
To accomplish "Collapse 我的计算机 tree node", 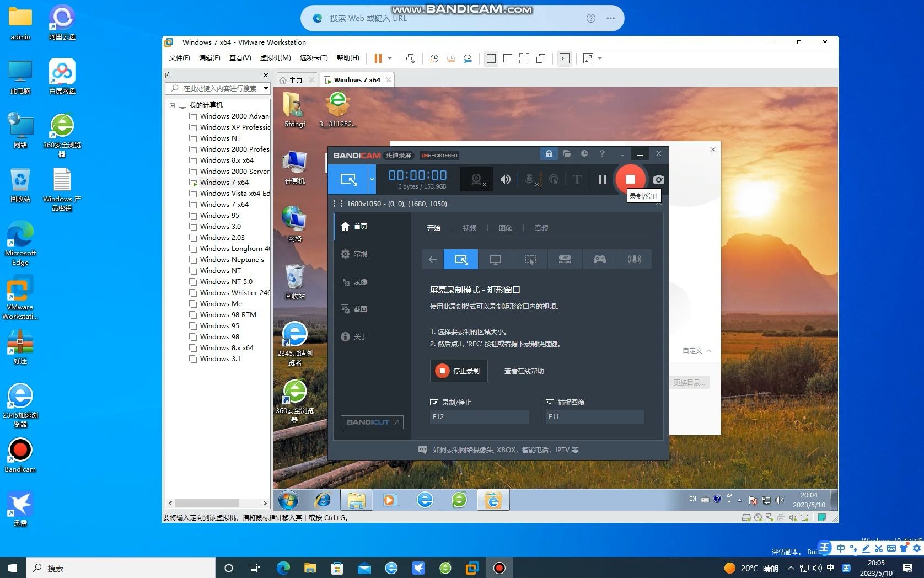I will [172, 105].
